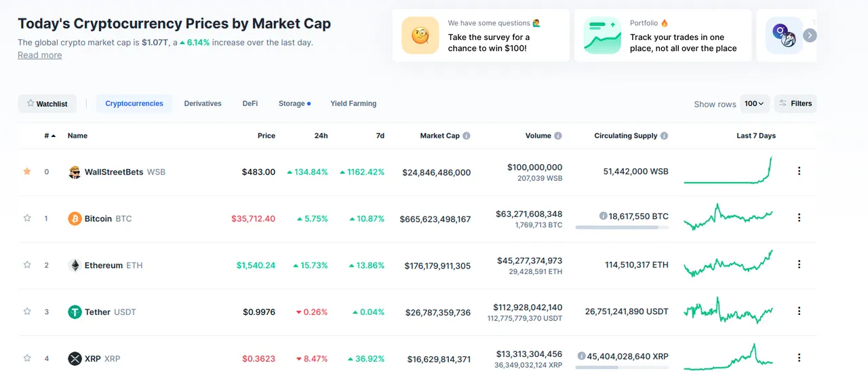868x382 pixels.
Task: Star Tether to add to watchlist
Action: pos(27,311)
